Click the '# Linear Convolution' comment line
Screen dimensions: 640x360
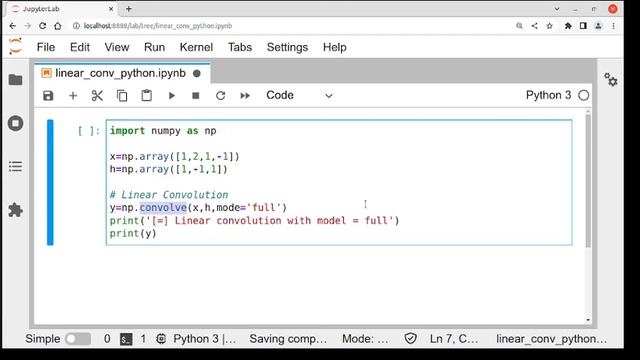coord(169,195)
